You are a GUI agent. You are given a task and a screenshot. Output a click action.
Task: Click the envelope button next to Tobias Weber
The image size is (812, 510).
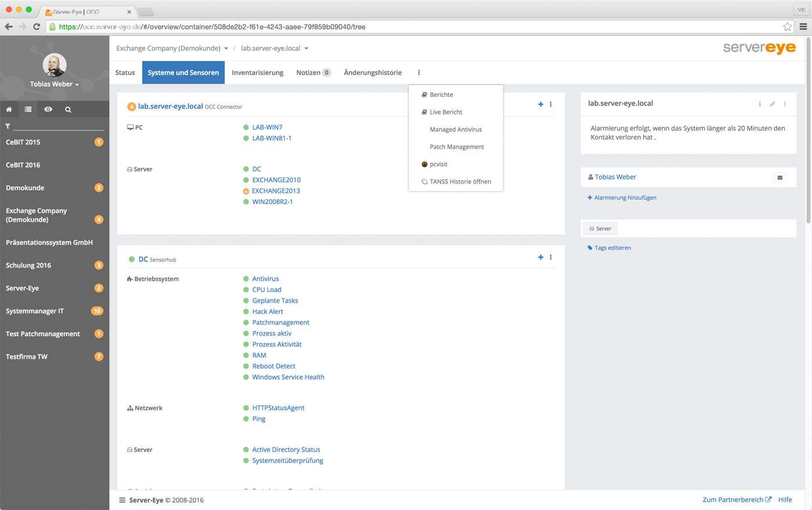tap(780, 178)
